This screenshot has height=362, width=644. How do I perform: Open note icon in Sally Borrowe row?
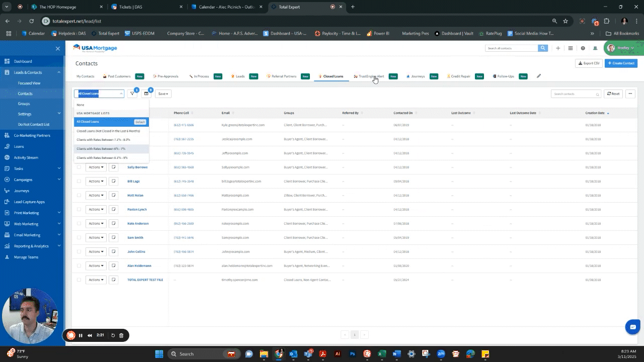(113, 167)
